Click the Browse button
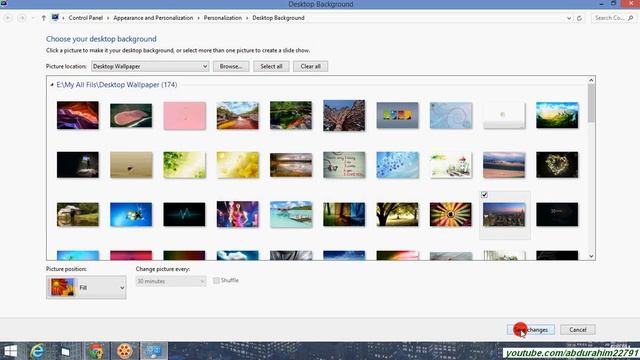Image resolution: width=640 pixels, height=360 pixels. click(231, 66)
